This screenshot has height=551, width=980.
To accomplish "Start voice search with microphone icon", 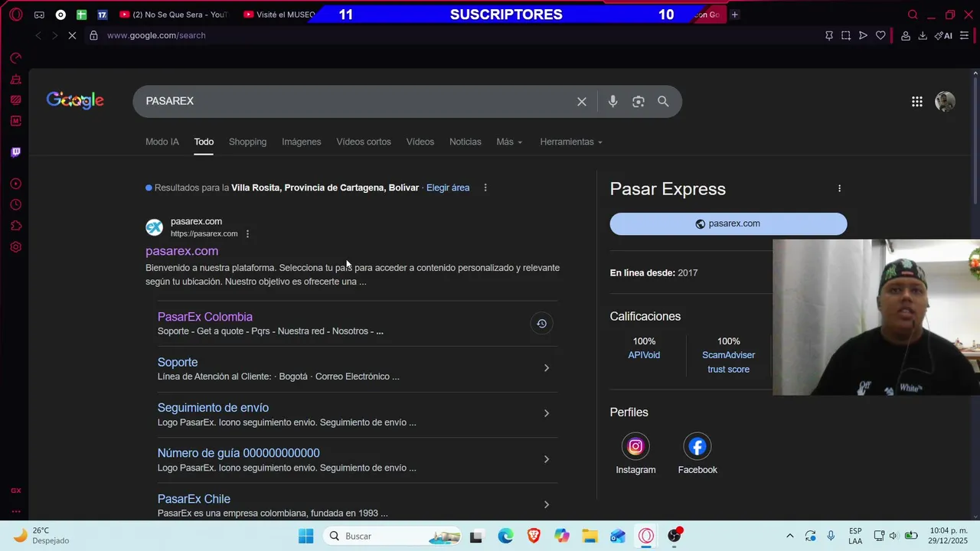I will pos(612,101).
